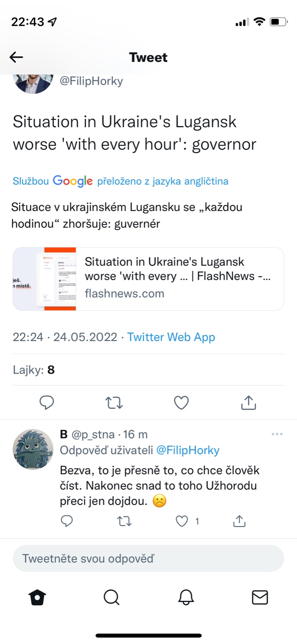The image size is (297, 644).
Task: Open Messages envelope tab
Action: coord(260,597)
